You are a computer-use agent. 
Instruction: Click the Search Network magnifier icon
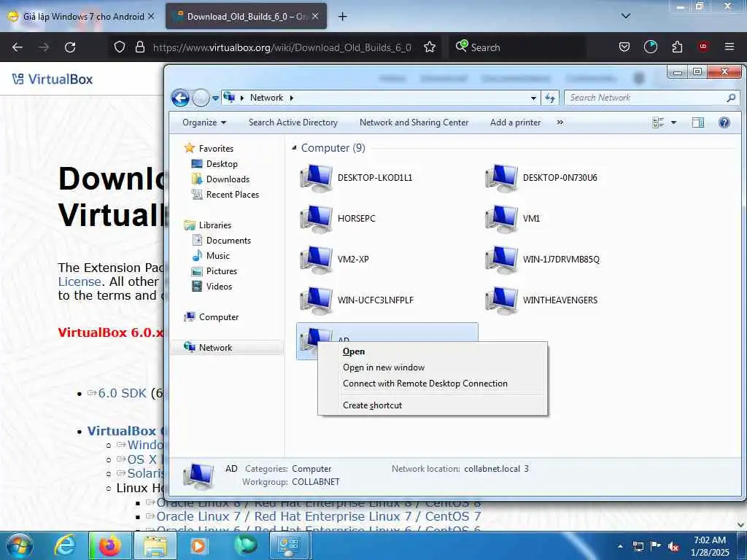pos(731,98)
